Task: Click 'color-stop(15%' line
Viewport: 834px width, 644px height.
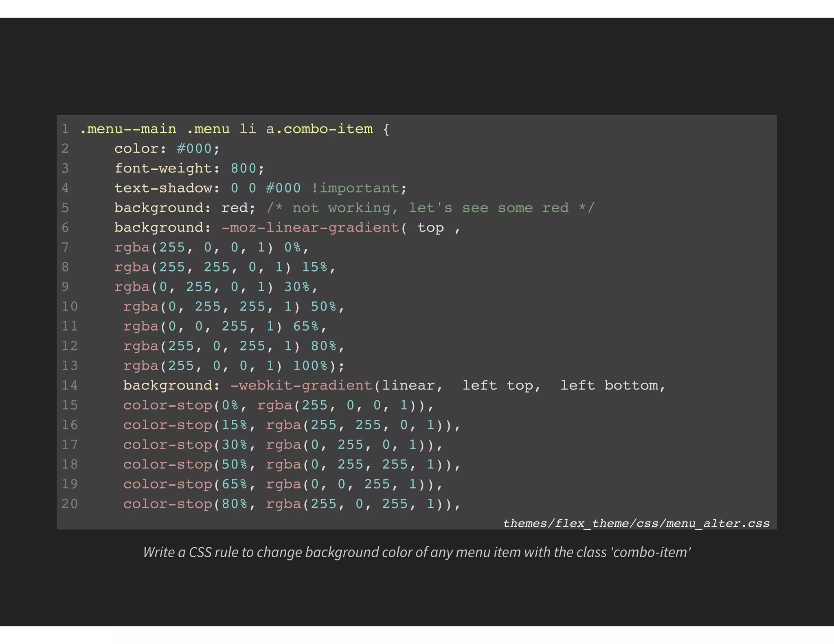Action: click(x=292, y=425)
